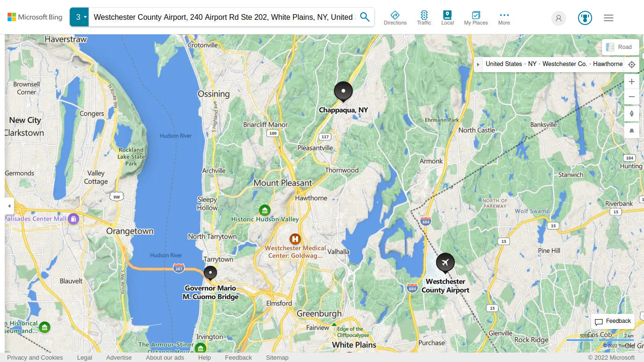
Task: Click the Chappaqua, NY pin
Action: pyautogui.click(x=343, y=91)
